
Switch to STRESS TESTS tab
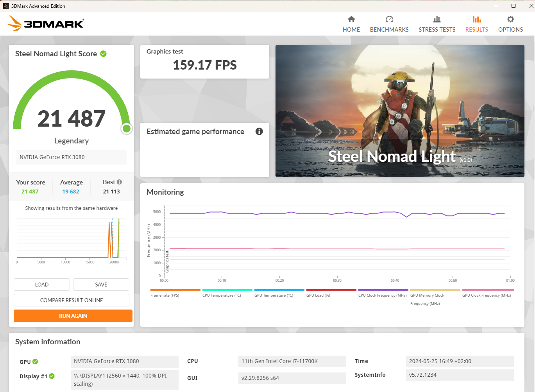click(x=437, y=24)
